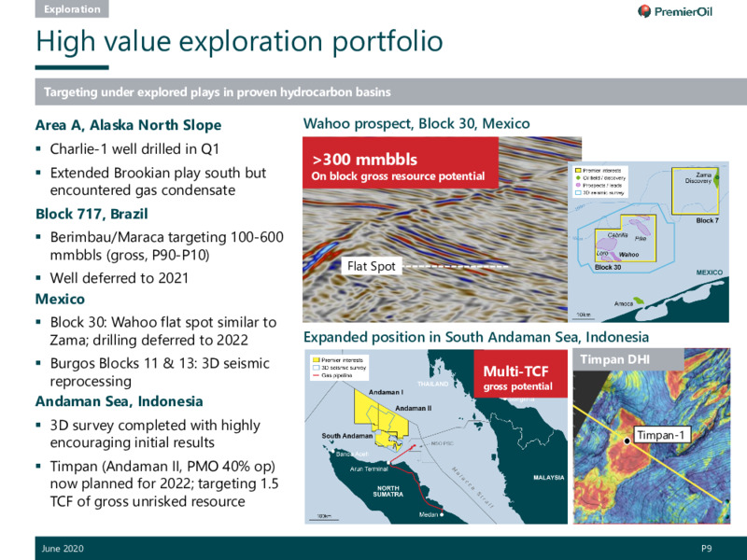Click red 'Gas pipeline' legend line
The width and height of the screenshot is (747, 560).
(x=316, y=376)
